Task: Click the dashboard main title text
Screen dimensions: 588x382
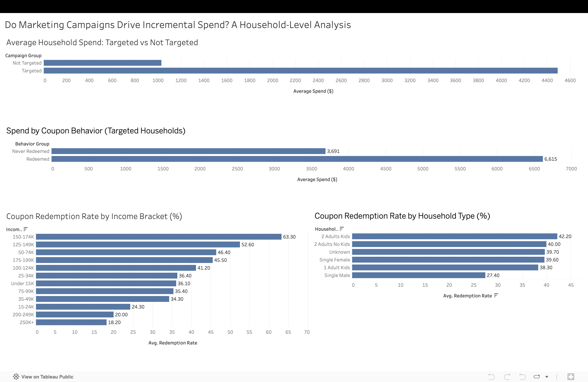Action: coord(178,25)
